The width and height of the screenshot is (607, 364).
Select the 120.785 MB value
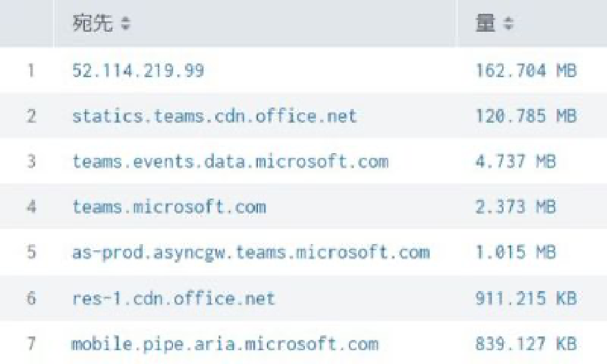pyautogui.click(x=526, y=116)
